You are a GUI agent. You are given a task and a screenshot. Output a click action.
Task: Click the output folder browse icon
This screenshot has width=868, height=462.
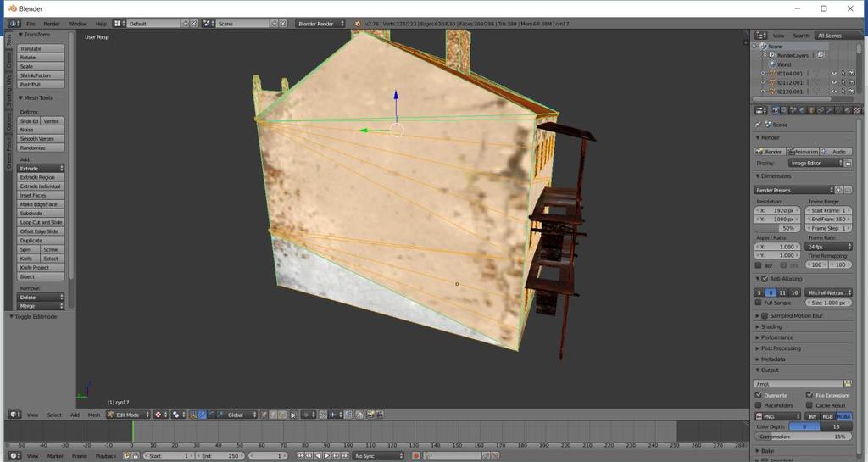[x=848, y=383]
